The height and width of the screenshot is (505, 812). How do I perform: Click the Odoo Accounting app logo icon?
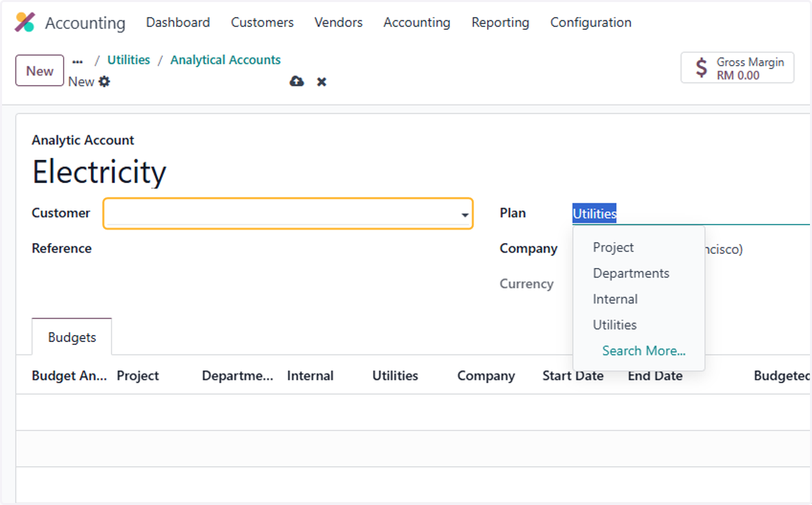(x=25, y=22)
